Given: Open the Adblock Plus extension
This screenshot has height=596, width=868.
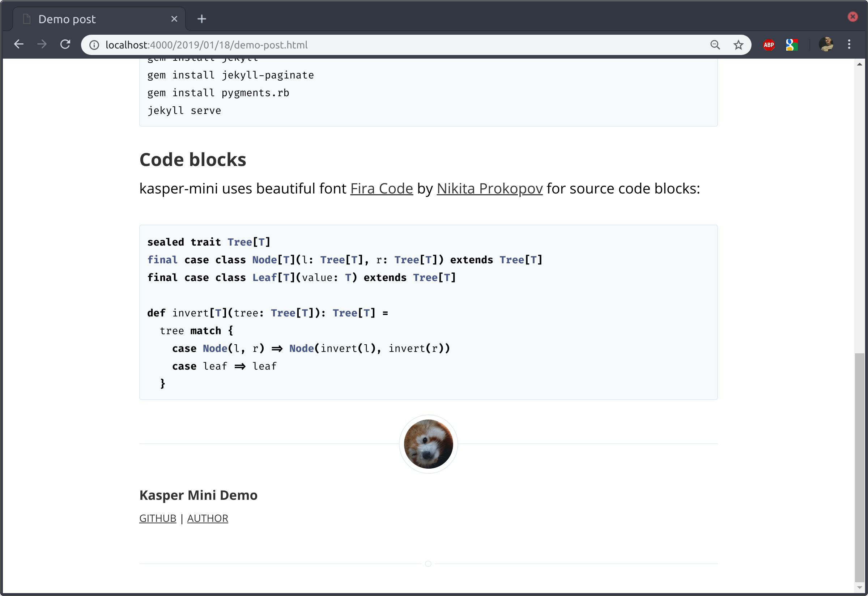Looking at the screenshot, I should [769, 45].
